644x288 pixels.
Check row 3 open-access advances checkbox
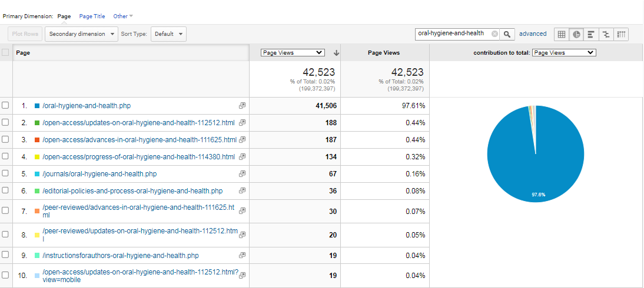point(5,139)
